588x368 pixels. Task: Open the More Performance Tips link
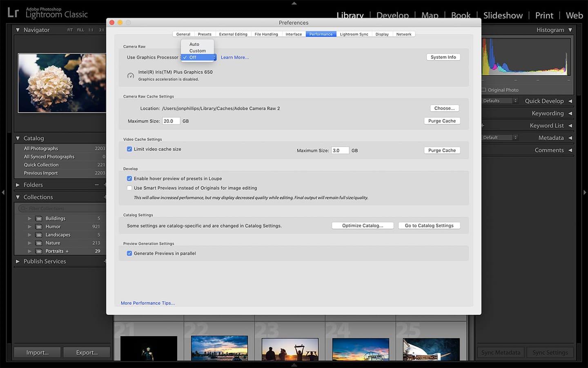click(148, 303)
